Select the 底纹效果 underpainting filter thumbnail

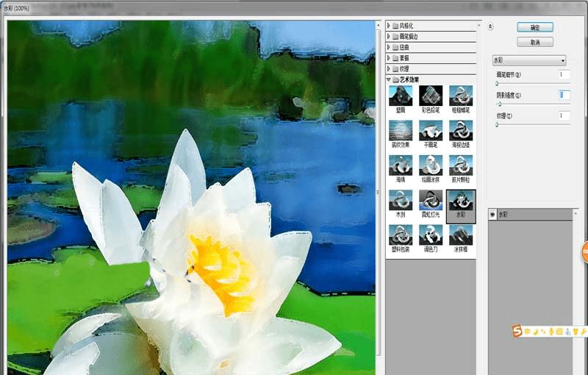point(401,130)
